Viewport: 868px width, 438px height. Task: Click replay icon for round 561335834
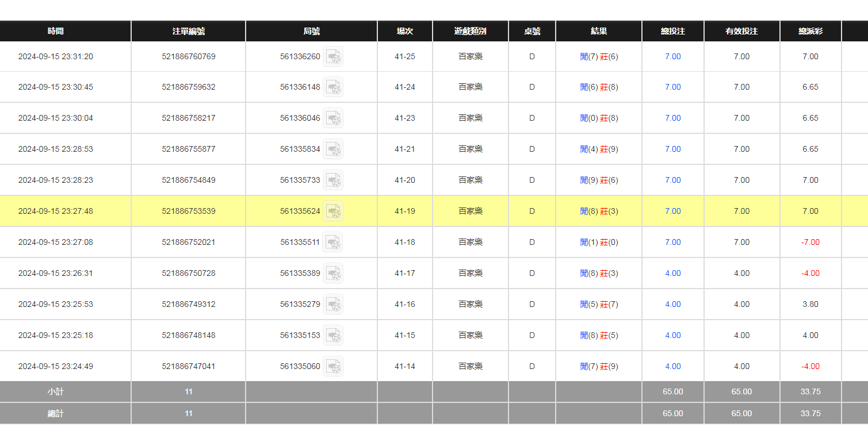[333, 149]
